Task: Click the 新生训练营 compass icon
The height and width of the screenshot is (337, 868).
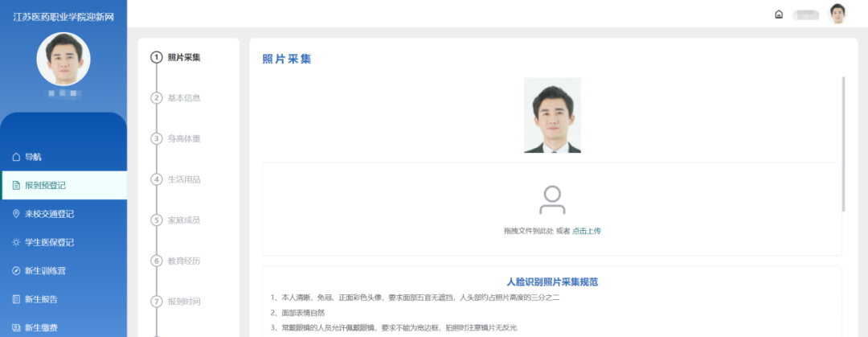Action: click(x=16, y=271)
